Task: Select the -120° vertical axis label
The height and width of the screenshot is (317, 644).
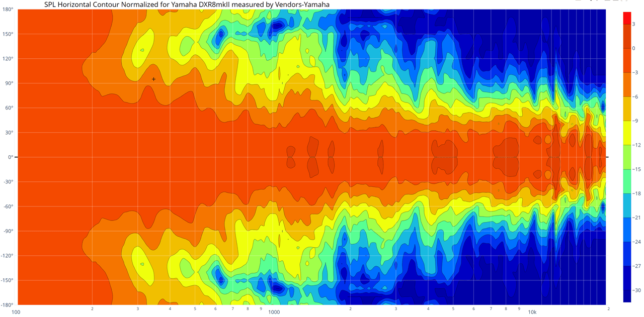Action: [8, 256]
